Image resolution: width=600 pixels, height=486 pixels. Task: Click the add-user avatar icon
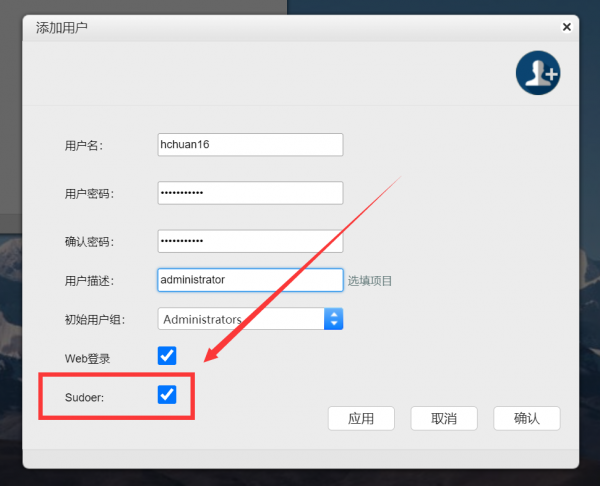538,73
